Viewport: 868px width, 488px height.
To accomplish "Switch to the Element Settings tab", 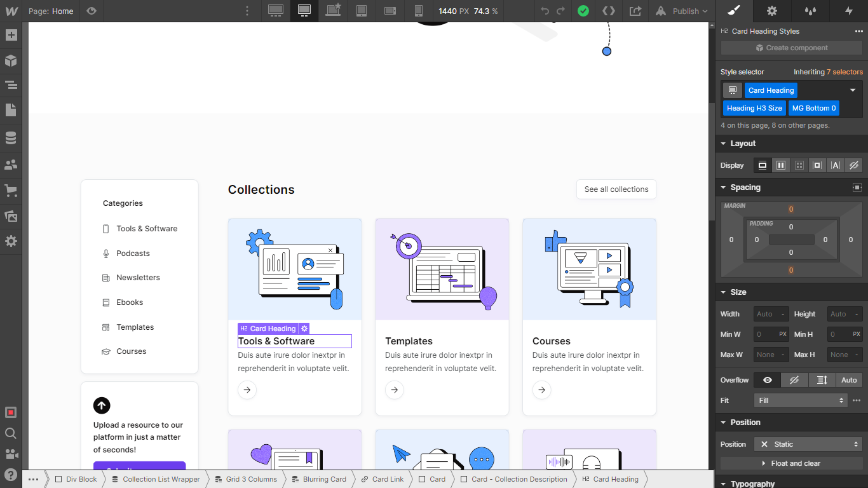I will pos(771,11).
